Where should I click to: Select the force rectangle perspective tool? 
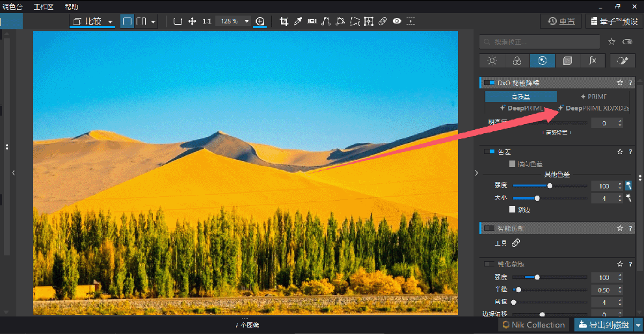coord(340,21)
